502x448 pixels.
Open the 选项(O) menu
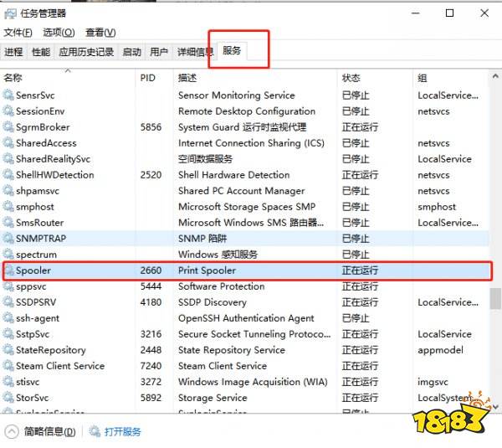(x=59, y=33)
